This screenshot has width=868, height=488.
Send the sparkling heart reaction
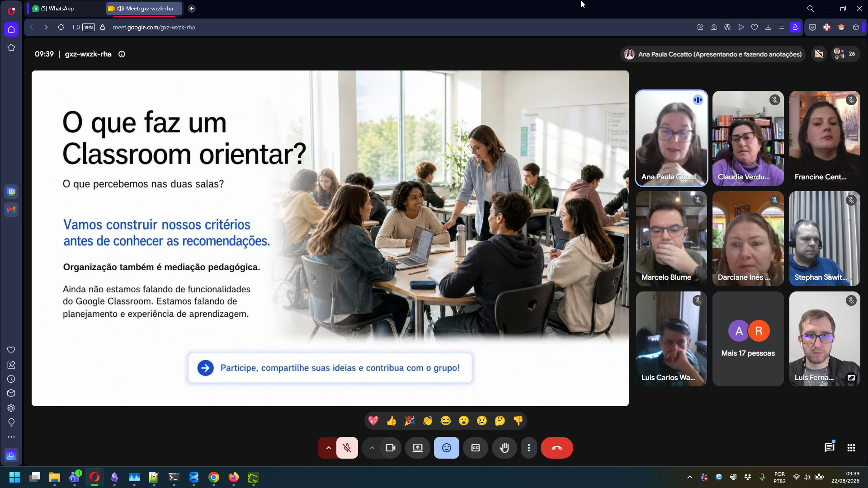(x=373, y=421)
